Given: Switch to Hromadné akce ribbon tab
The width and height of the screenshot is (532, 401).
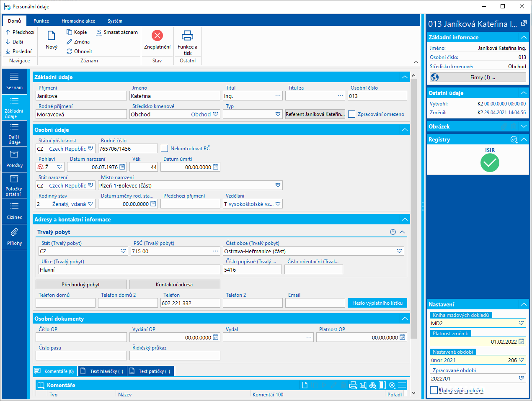Looking at the screenshot, I should [x=78, y=21].
